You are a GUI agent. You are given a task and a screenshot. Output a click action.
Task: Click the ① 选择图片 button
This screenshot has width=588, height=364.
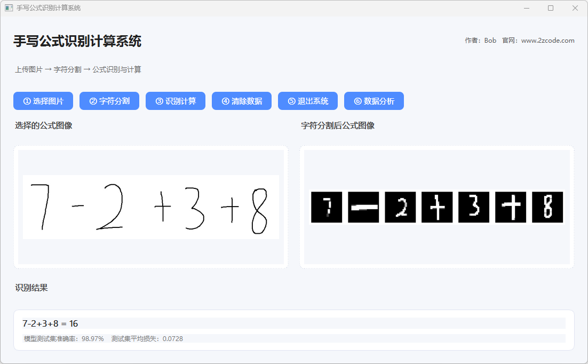[43, 101]
